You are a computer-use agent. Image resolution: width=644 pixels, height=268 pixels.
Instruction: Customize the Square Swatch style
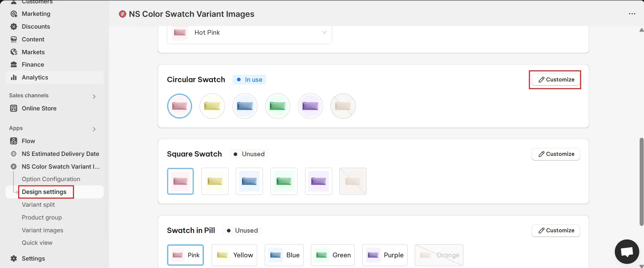pyautogui.click(x=556, y=154)
